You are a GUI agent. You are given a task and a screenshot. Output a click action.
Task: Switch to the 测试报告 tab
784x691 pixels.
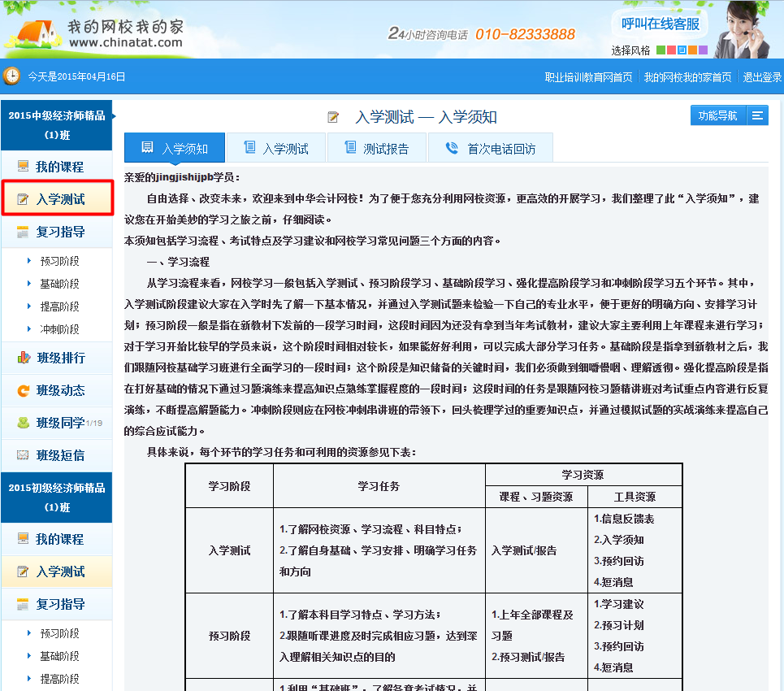click(x=376, y=149)
